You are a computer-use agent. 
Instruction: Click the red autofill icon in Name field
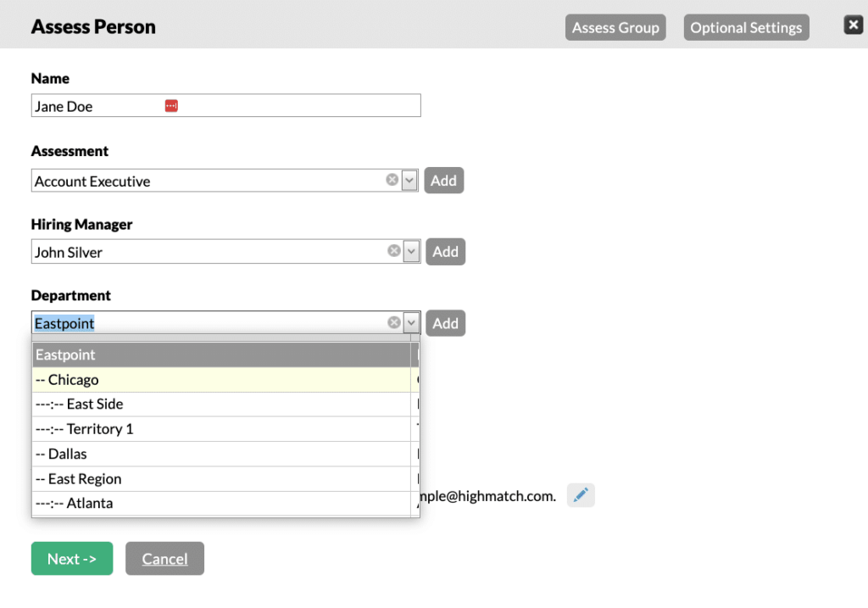171,105
